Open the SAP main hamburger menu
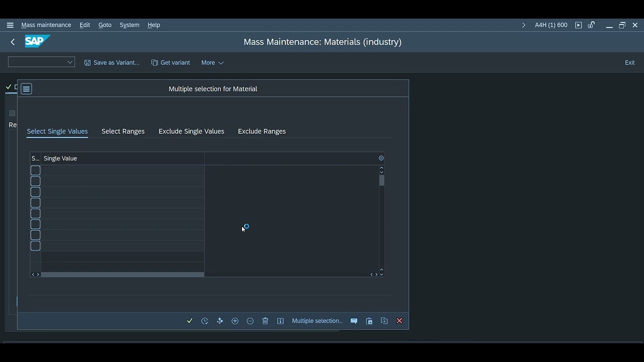 coord(10,25)
